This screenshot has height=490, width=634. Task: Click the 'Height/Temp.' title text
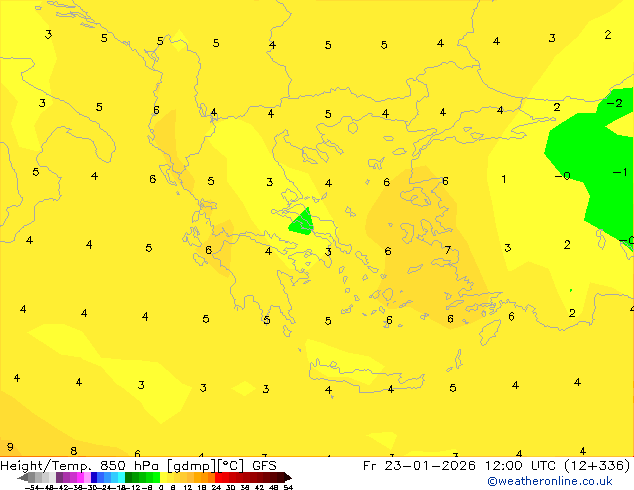[46, 466]
